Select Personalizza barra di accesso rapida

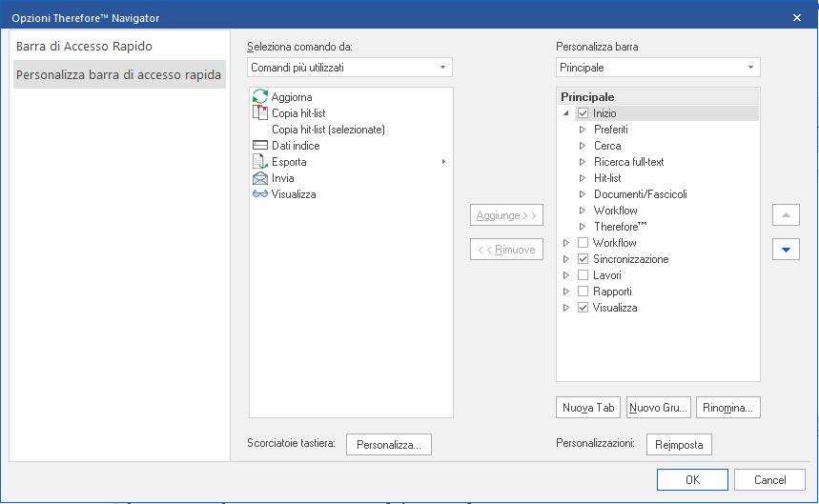click(x=119, y=74)
